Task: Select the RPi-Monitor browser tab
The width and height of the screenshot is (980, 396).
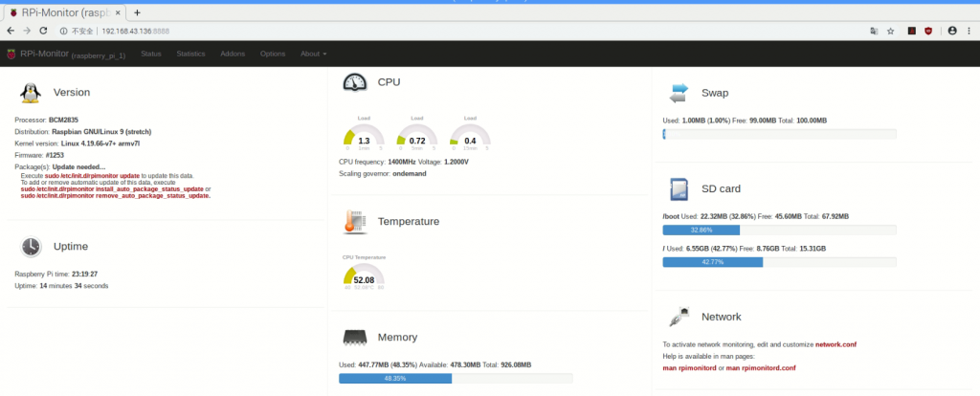Action: click(65, 12)
